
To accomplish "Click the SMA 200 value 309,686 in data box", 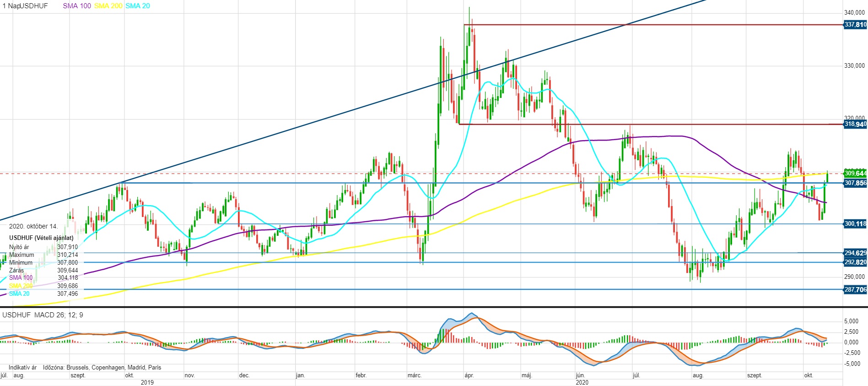I will pyautogui.click(x=67, y=286).
